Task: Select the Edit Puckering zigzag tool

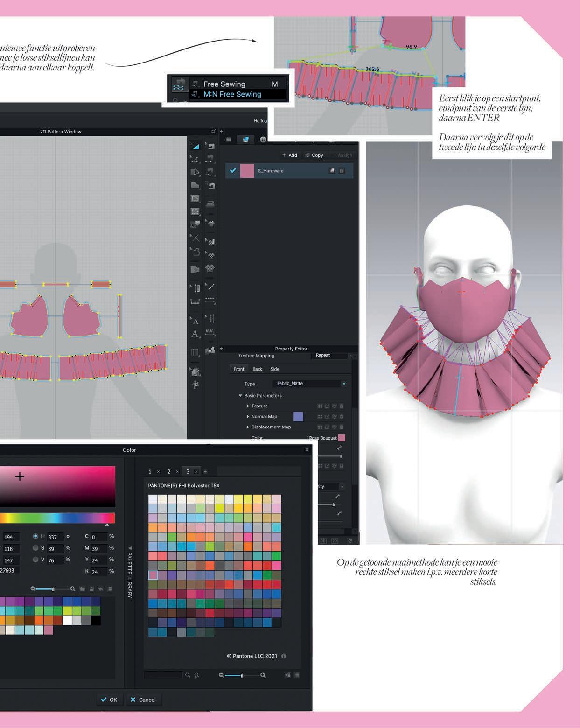Action: coord(210,319)
